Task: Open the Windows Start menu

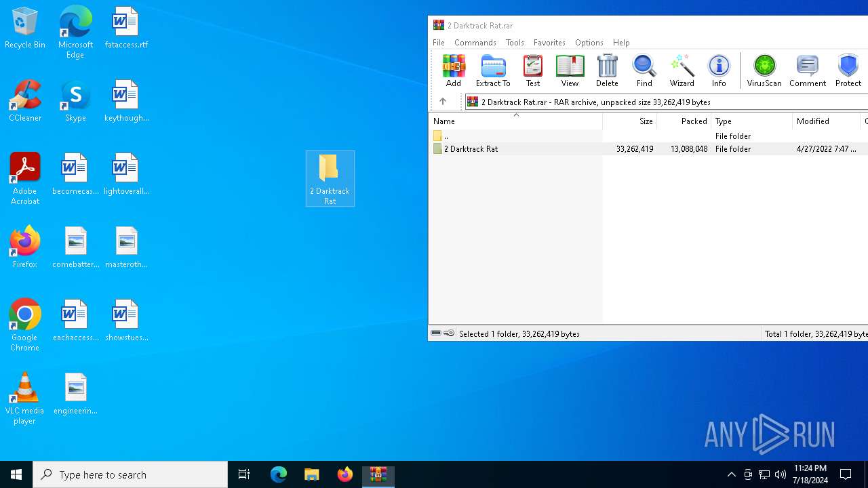Action: [x=16, y=474]
